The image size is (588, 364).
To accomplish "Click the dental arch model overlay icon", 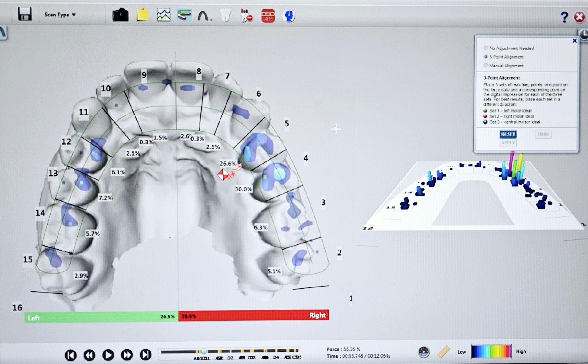I will [184, 15].
